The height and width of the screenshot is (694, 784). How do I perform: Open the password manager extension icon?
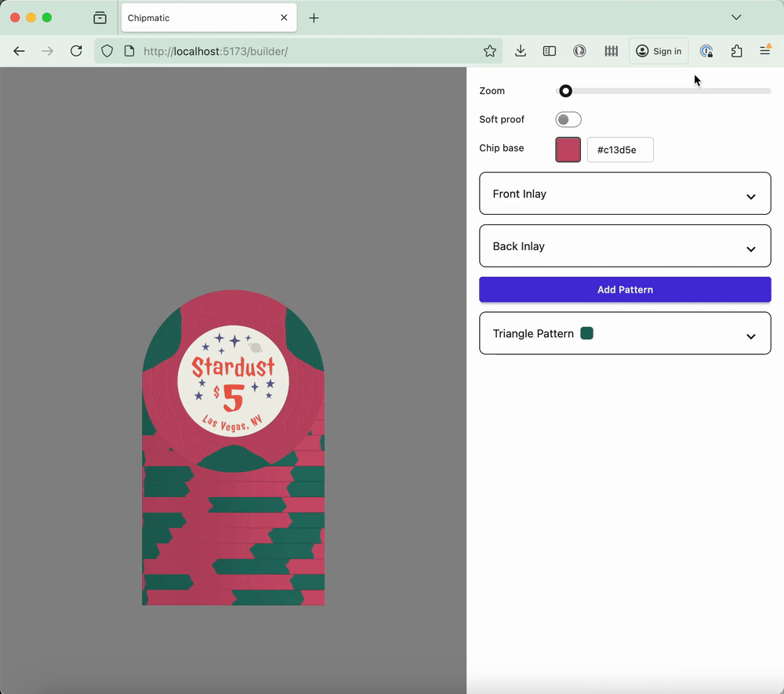click(706, 51)
